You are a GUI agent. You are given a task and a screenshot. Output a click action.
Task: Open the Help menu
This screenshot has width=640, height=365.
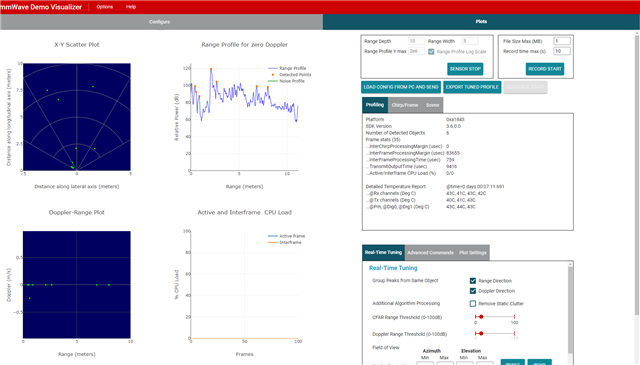pyautogui.click(x=131, y=7)
